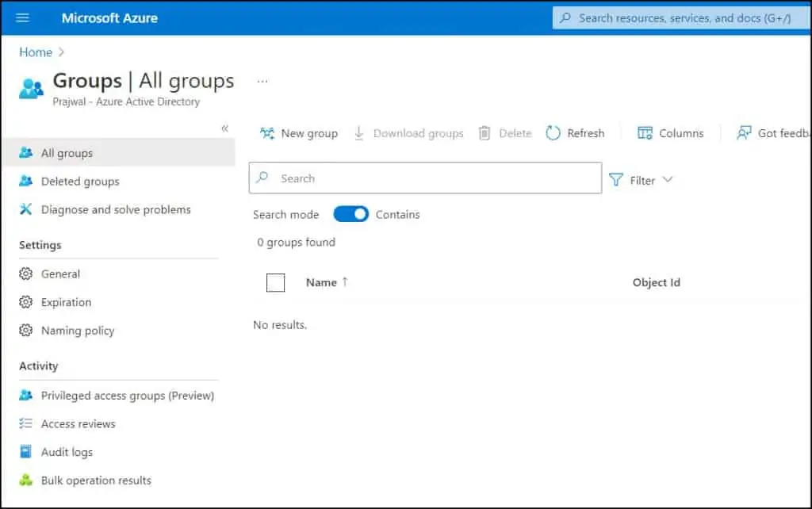Focus the groups Search input field
The width and height of the screenshot is (812, 509).
tap(425, 178)
